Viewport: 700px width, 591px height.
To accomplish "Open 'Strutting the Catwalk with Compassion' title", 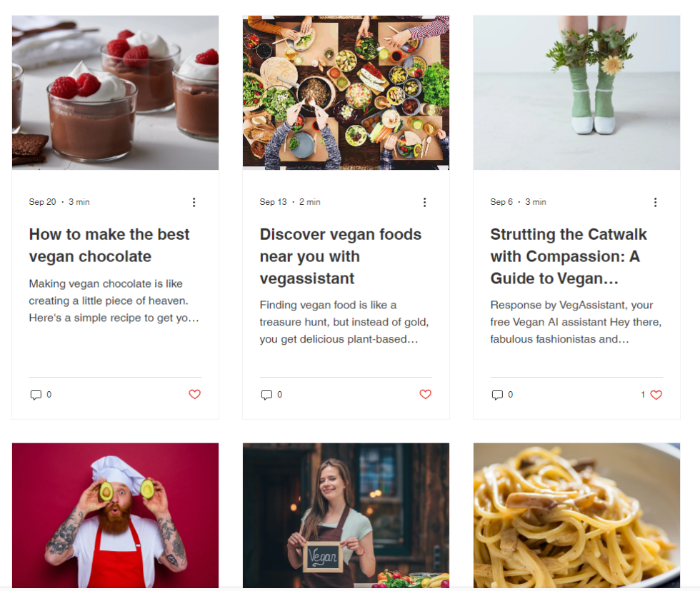I will click(569, 256).
